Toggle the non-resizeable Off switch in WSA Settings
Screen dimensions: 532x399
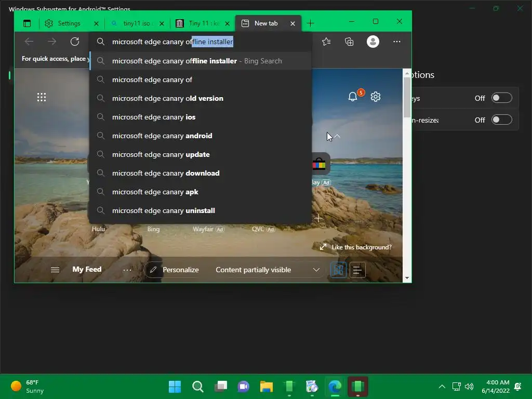click(502, 120)
